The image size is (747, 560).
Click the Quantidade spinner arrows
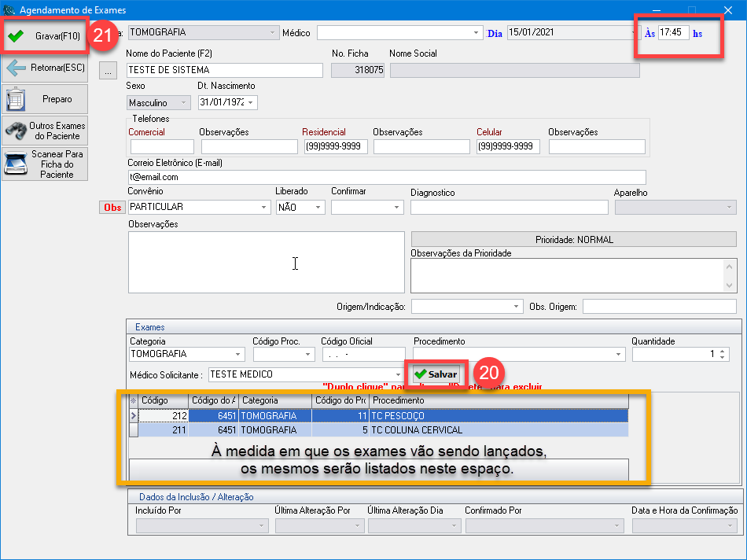tap(723, 355)
